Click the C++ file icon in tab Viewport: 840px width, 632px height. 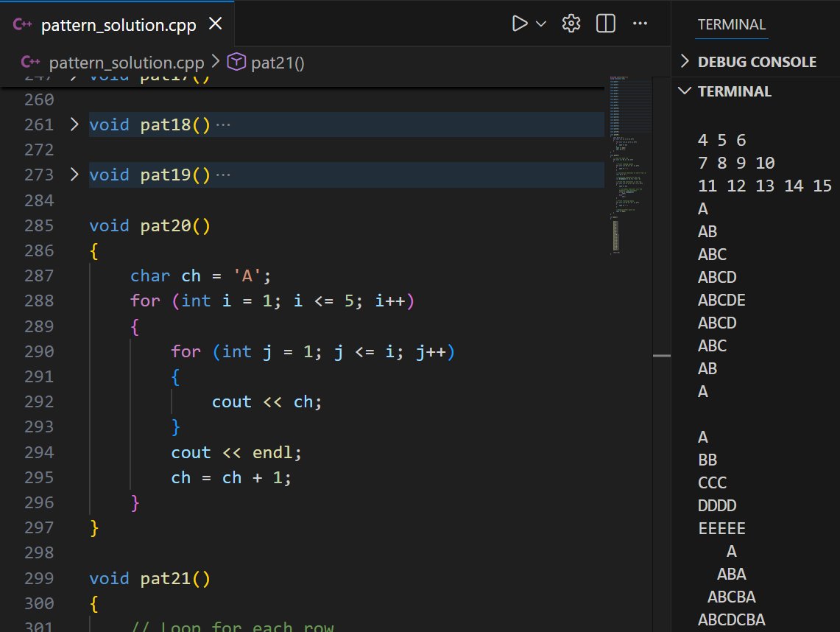click(22, 24)
